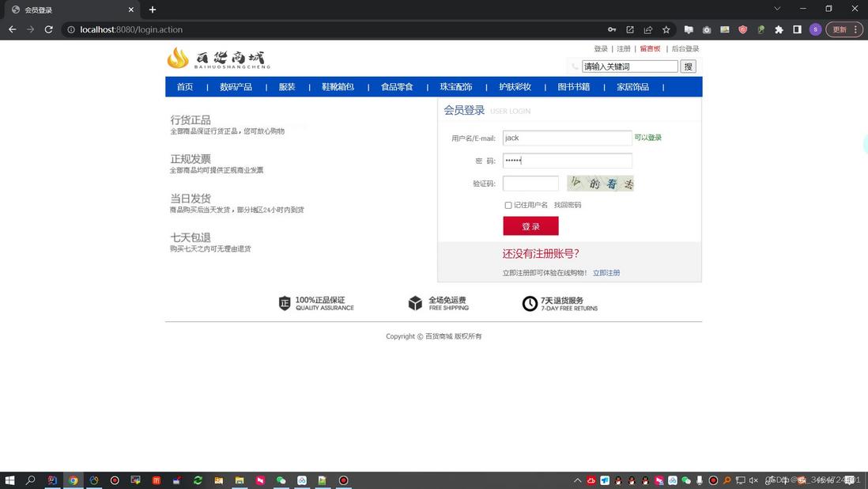Image resolution: width=868 pixels, height=489 pixels.
Task: Click the 更新 update button
Action: click(x=840, y=29)
